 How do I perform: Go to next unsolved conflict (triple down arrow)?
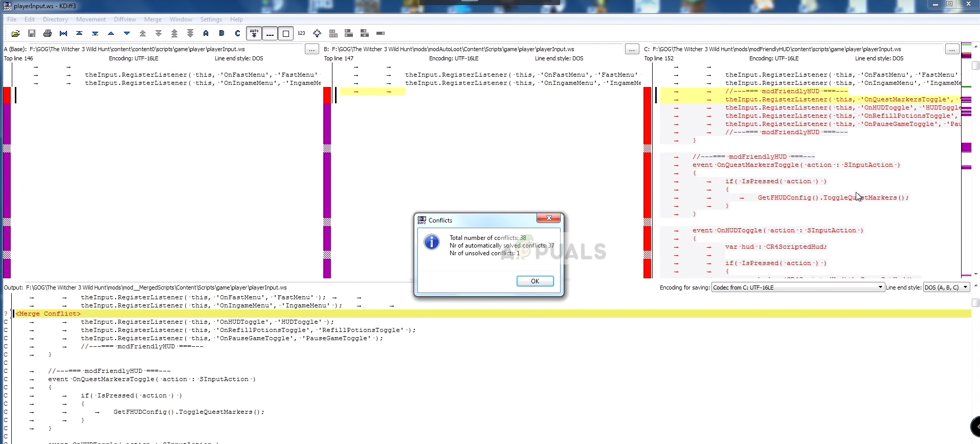(190, 33)
